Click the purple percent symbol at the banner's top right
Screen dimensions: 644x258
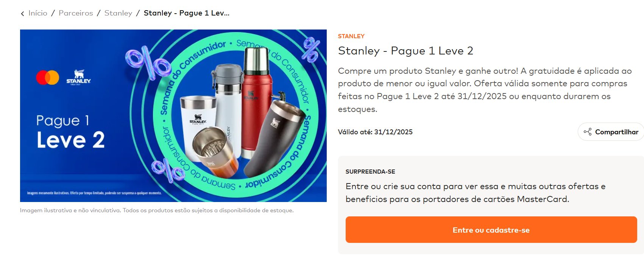coord(311,50)
